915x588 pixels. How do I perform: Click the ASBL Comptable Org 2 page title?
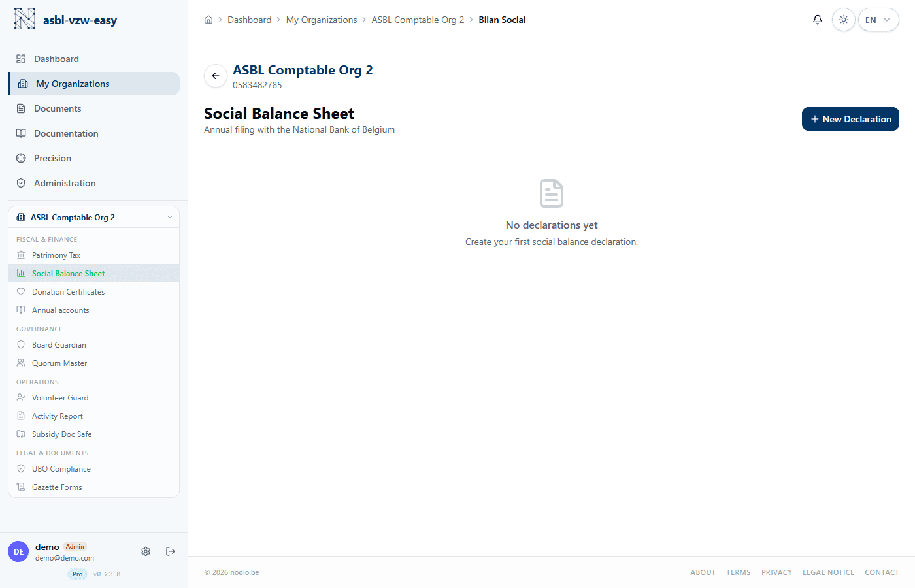[303, 70]
